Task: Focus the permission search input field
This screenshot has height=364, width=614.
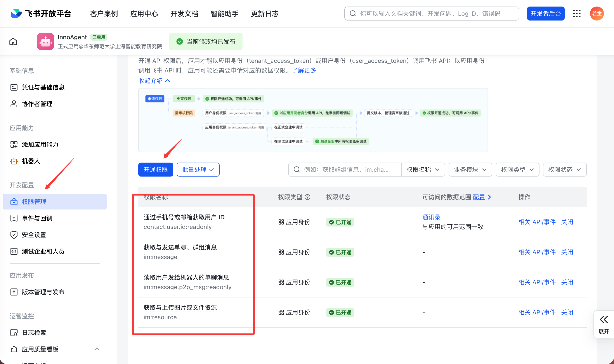Action: tap(345, 170)
